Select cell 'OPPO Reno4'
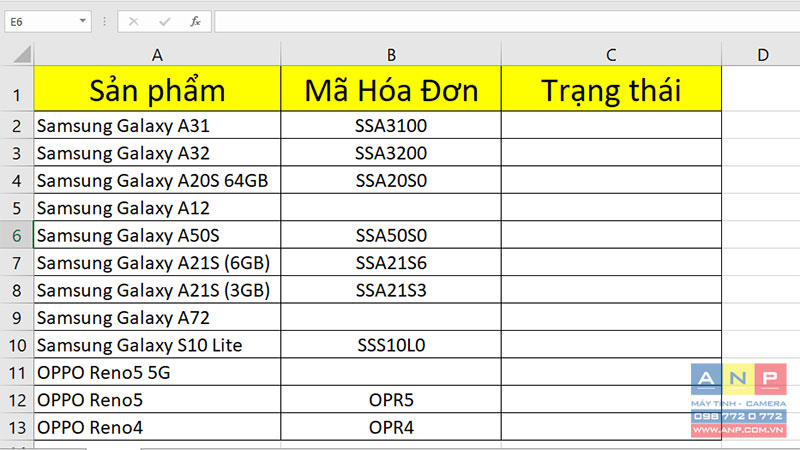800x450 pixels. point(157,427)
